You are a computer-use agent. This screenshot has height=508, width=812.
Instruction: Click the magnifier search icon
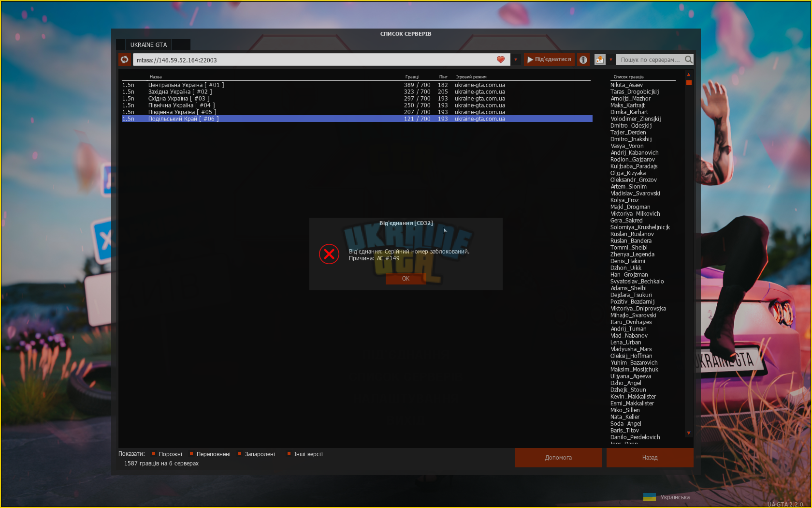point(689,60)
